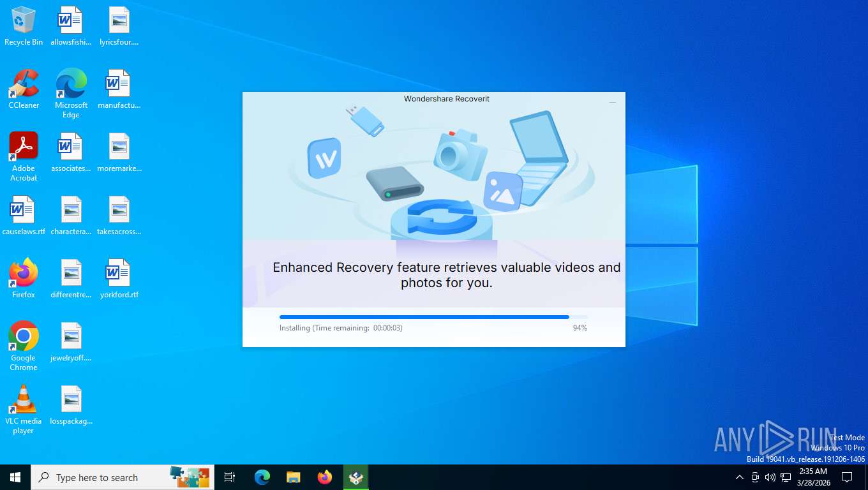
Task: Open the causelaws.rtf document
Action: coord(24,216)
